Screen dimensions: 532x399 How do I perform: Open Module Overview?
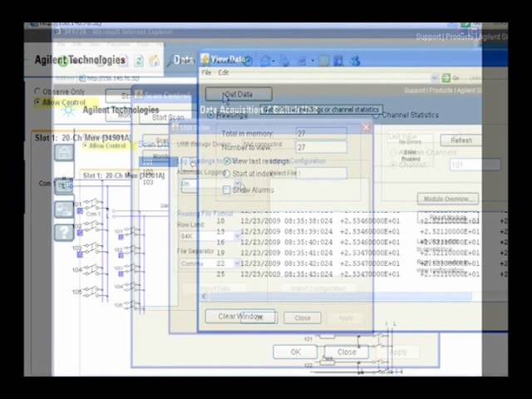coord(448,199)
